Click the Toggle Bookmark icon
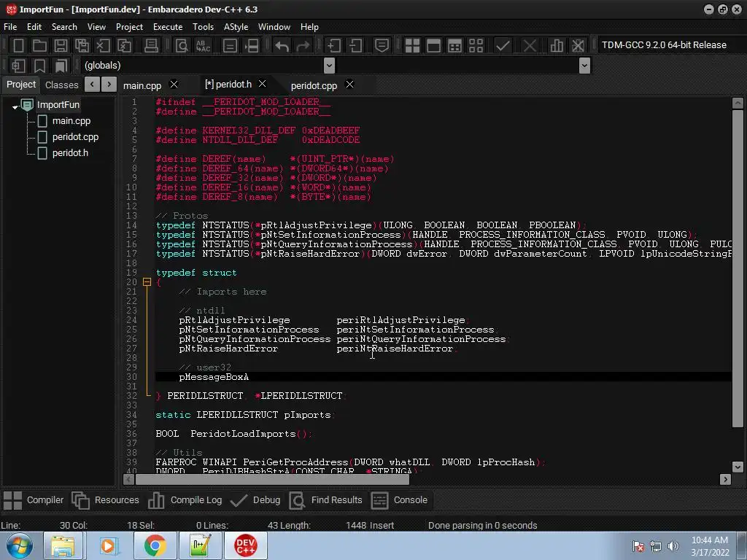This screenshot has width=747, height=560. [39, 66]
